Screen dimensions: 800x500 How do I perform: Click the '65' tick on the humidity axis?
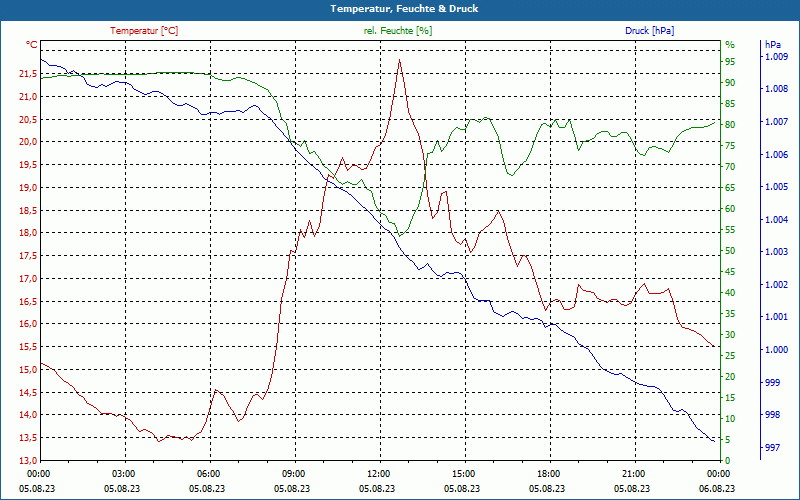click(730, 188)
